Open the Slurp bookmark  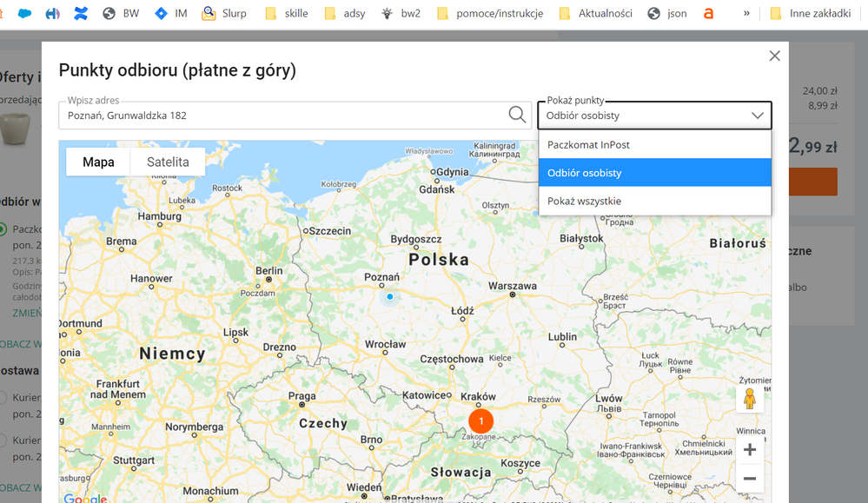(224, 13)
